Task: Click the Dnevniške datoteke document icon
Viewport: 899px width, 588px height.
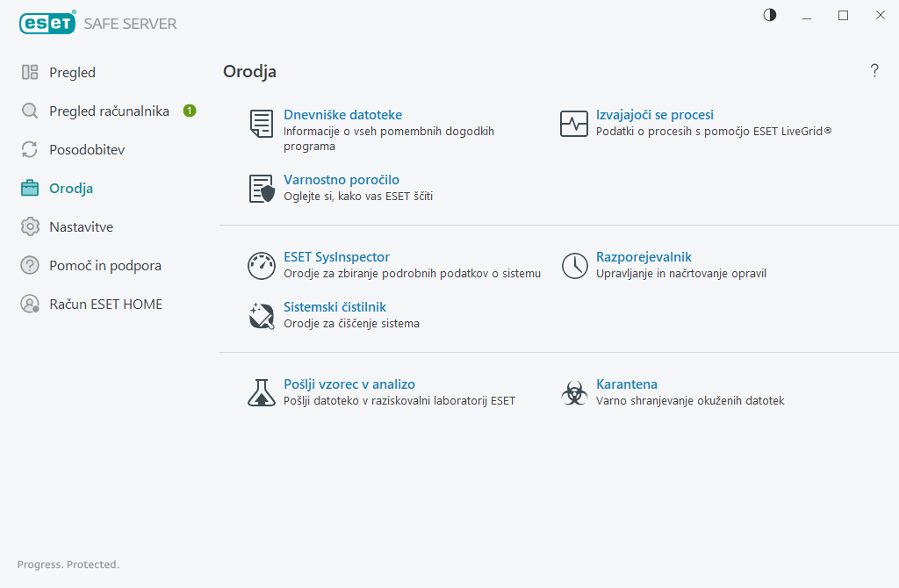Action: [x=261, y=124]
